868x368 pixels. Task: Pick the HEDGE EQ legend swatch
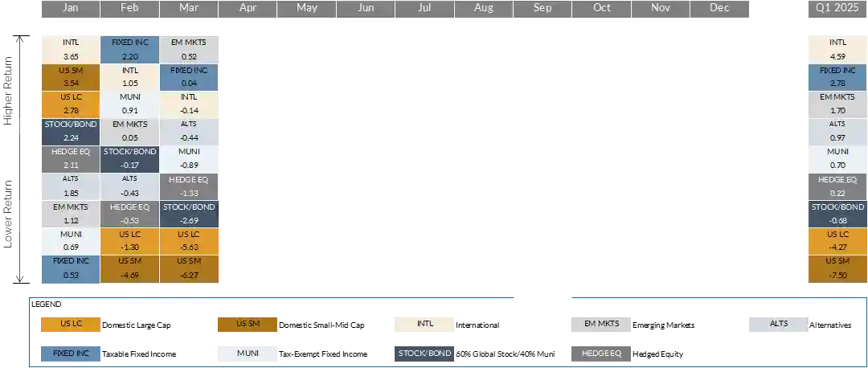click(601, 354)
